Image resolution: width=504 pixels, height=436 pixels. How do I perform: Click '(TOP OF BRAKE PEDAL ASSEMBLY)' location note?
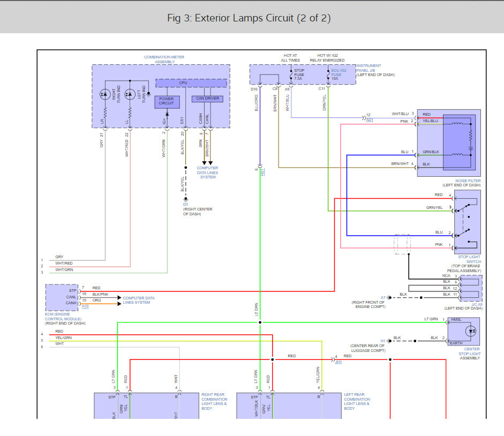point(464,268)
